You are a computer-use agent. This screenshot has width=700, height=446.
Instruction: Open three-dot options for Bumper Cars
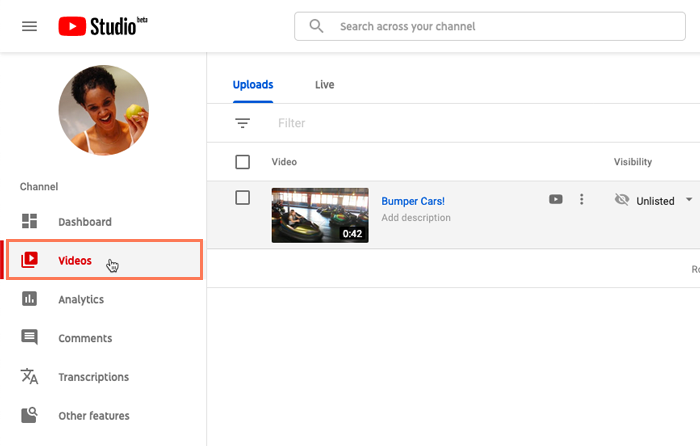[x=582, y=200]
